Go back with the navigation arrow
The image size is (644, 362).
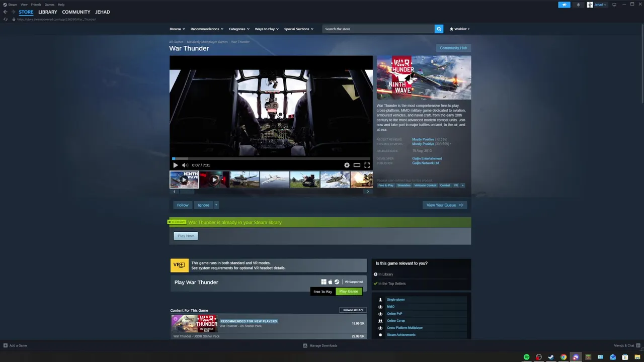coord(6,12)
